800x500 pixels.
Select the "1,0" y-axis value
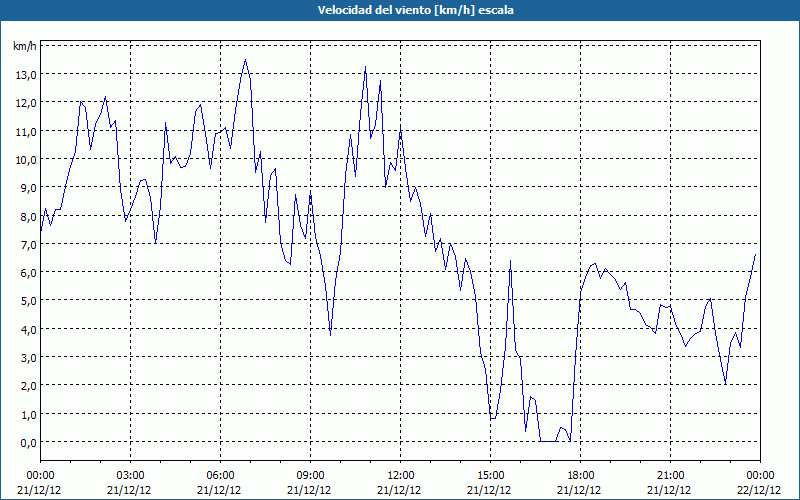point(29,414)
